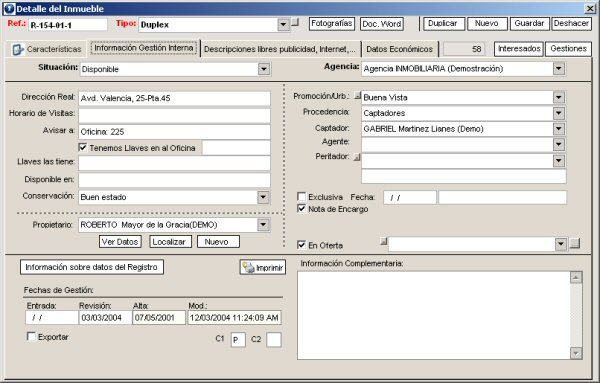Toggle Tenemos Llaves en al Oficina checkbox

pyautogui.click(x=82, y=147)
